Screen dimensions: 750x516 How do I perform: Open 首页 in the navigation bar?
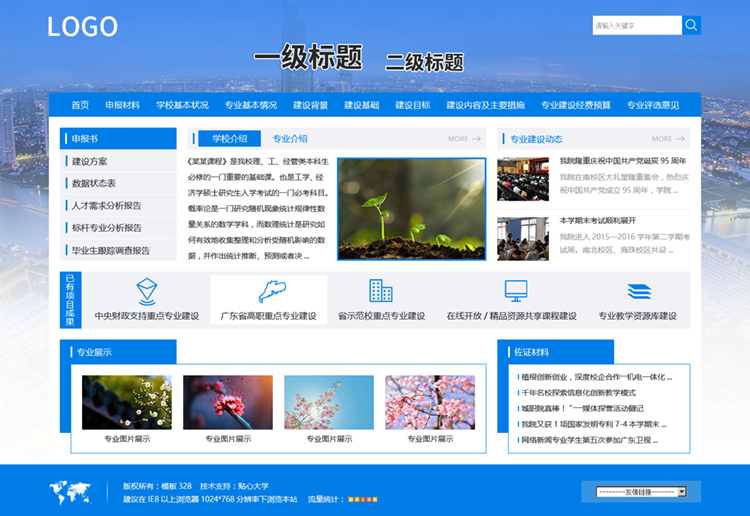80,105
